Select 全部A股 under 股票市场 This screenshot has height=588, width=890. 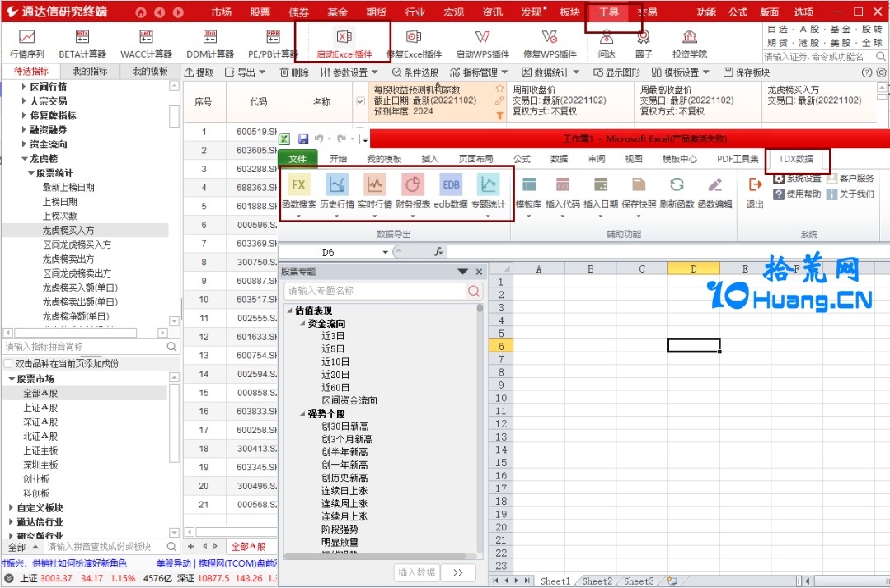point(40,393)
